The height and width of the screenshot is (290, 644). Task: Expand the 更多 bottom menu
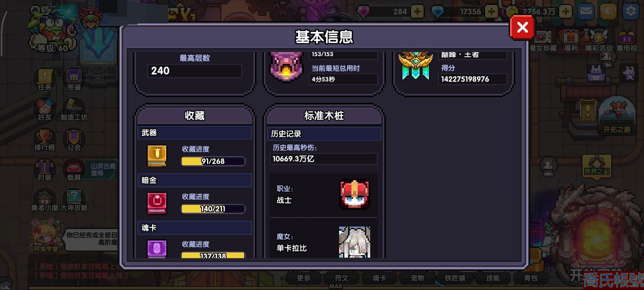click(303, 278)
